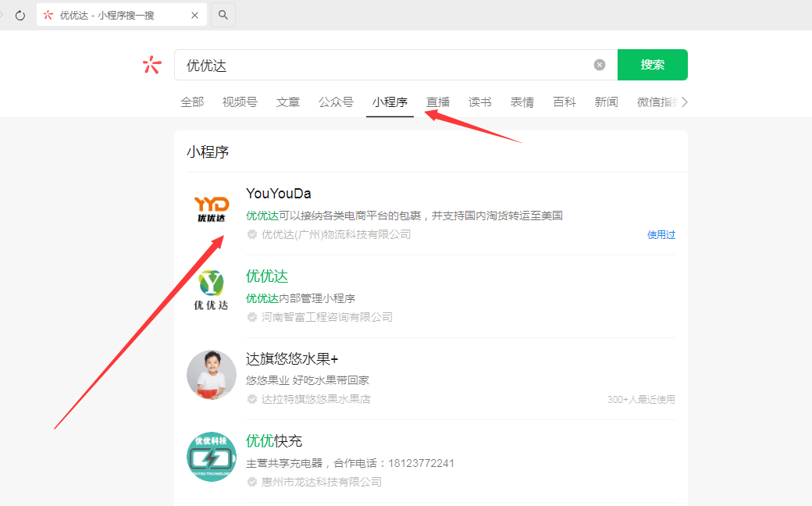Screen dimensions: 812x506
Task: Reload the page with the refresh icon
Action: pos(20,16)
